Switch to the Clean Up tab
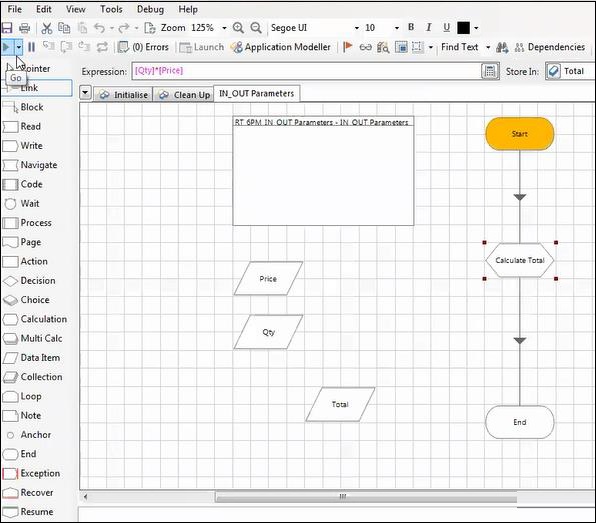 tap(184, 95)
